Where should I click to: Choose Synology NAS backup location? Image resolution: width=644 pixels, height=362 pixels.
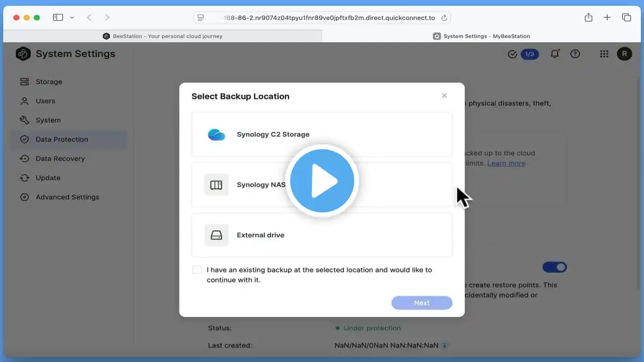[x=322, y=185]
